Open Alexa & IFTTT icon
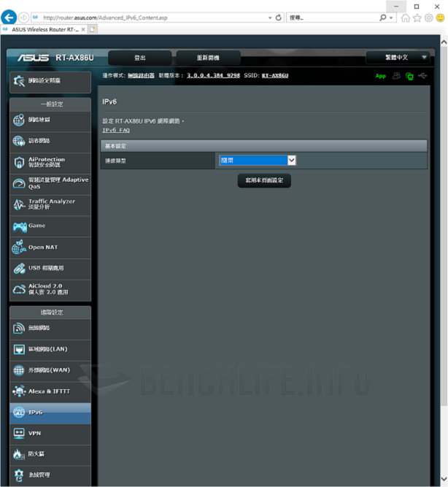 [19, 391]
